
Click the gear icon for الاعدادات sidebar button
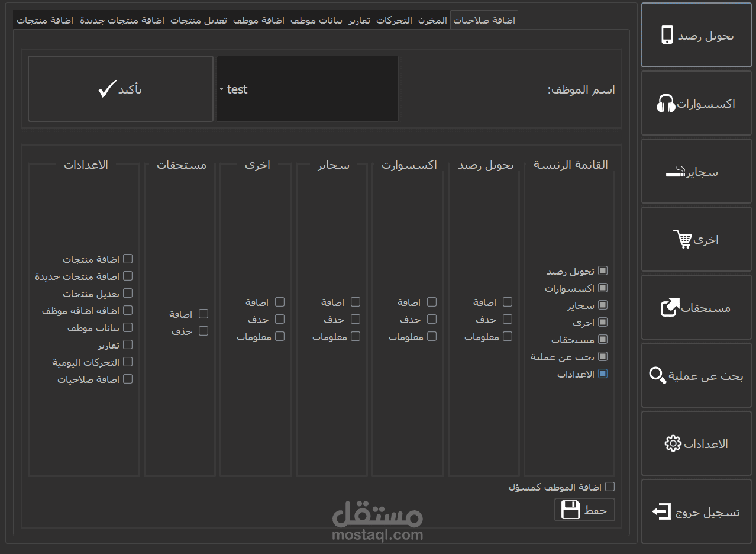tap(673, 443)
